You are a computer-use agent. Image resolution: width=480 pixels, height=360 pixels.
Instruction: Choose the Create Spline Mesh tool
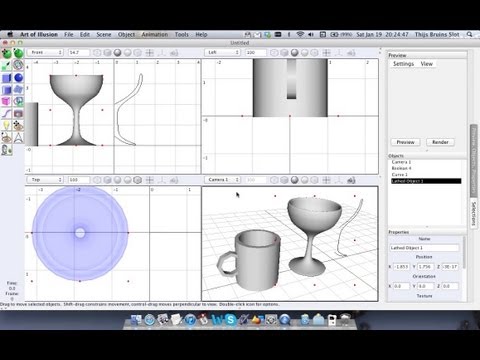coord(18,90)
